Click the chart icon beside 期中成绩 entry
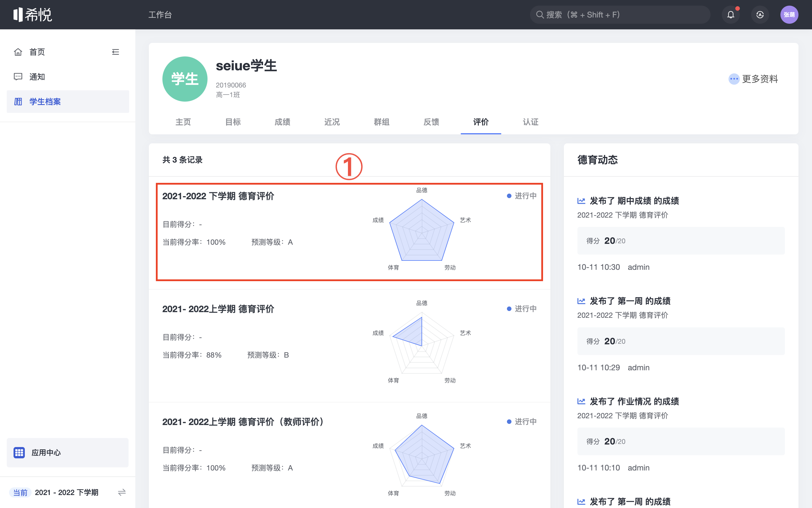 pos(581,201)
